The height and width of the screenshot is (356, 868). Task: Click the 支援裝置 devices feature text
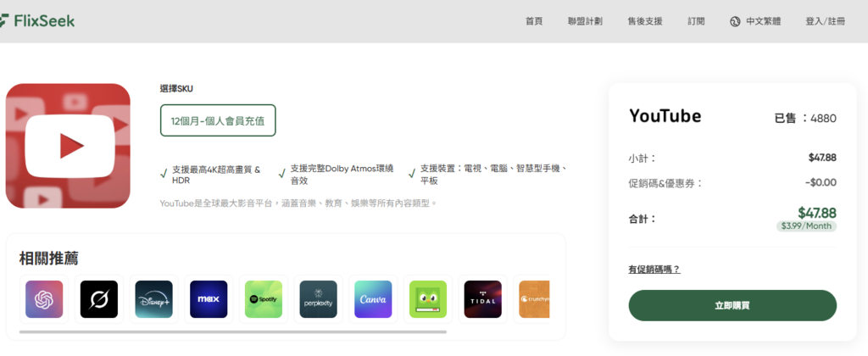(x=493, y=174)
